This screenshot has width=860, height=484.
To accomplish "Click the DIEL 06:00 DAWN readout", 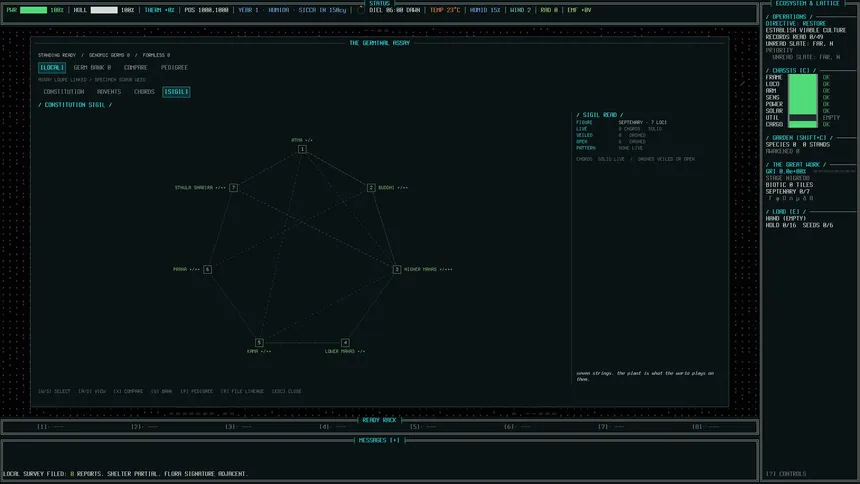I will click(x=394, y=10).
